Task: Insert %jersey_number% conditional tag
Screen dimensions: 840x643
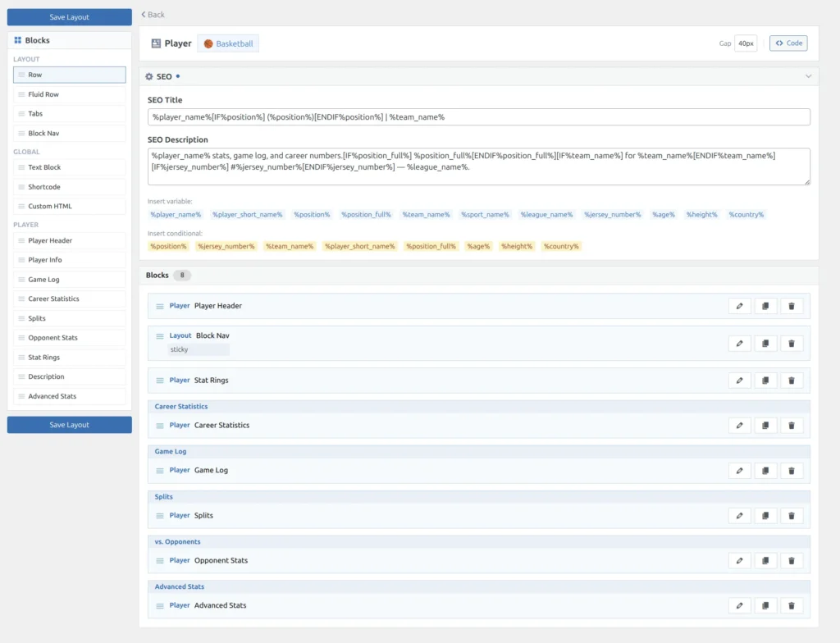Action: click(226, 247)
